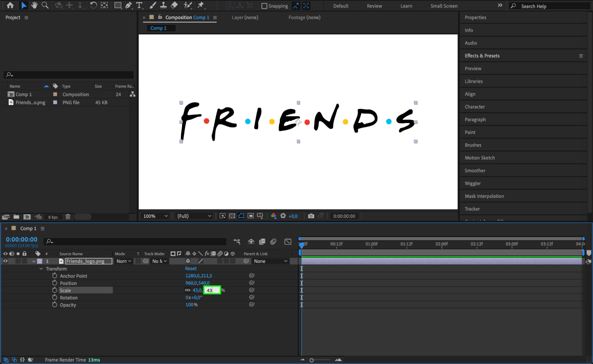Select the Type tool
Viewport: 593px width, 364px height.
point(139,5)
